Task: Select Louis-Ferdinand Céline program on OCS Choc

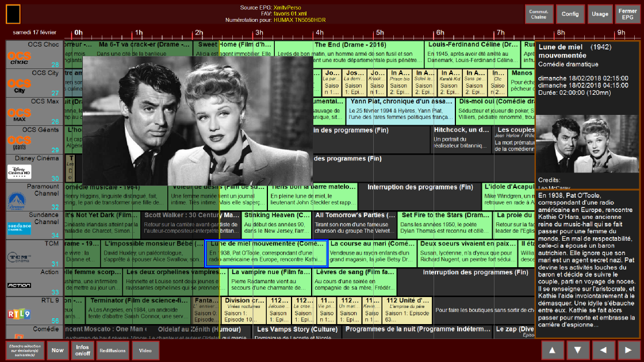Action: click(473, 54)
